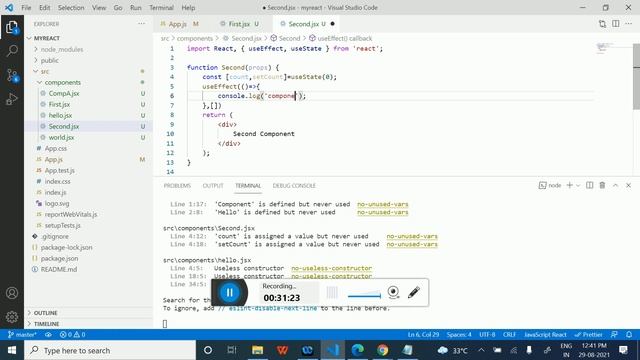Switch to the OUTPUT panel tab
Viewport: 640px width, 360px height.
[x=213, y=185]
